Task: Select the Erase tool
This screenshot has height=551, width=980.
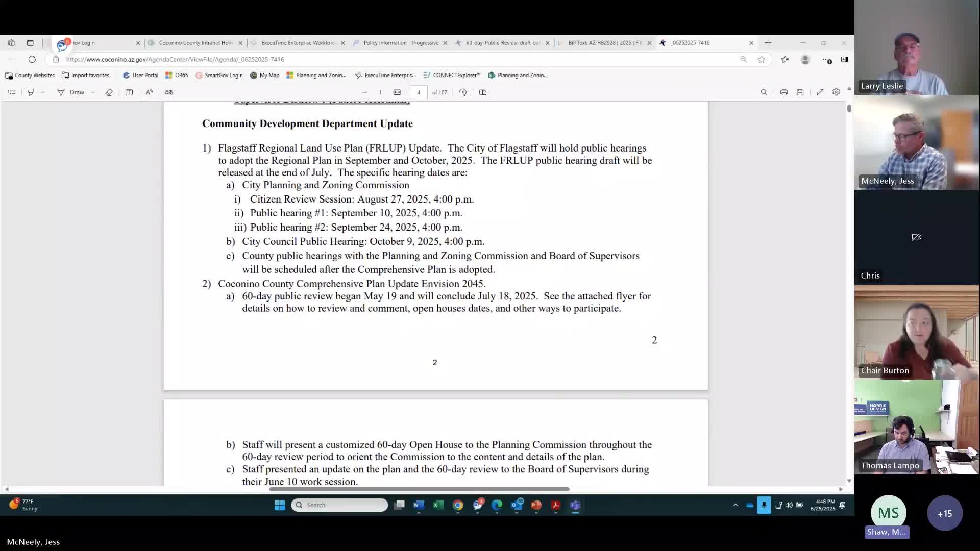Action: pyautogui.click(x=109, y=92)
